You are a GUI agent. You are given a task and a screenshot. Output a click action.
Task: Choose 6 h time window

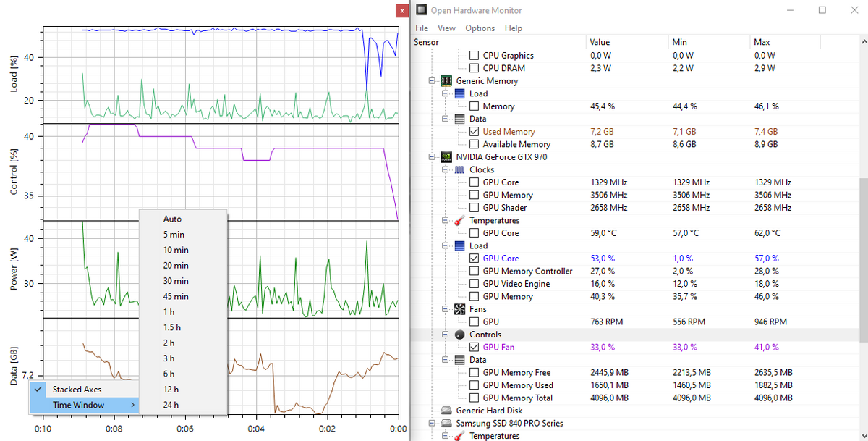coord(184,374)
